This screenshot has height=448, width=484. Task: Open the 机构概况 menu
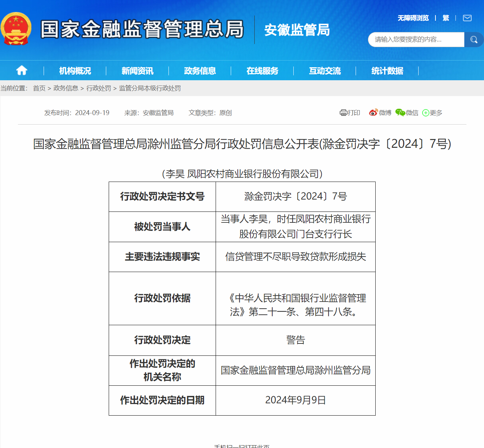click(75, 71)
